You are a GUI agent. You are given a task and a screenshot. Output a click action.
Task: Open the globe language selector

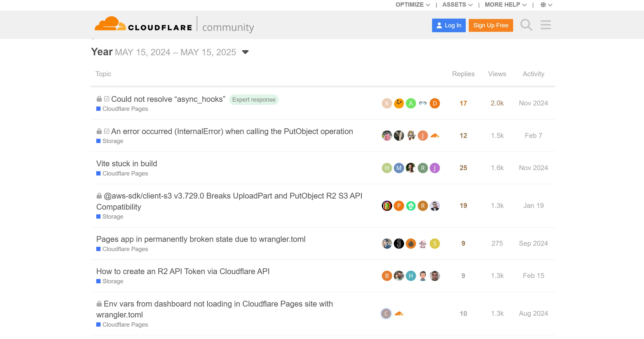pos(546,5)
